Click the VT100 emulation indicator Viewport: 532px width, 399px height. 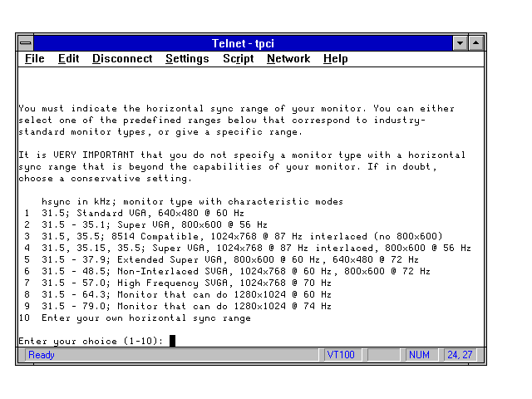click(342, 355)
